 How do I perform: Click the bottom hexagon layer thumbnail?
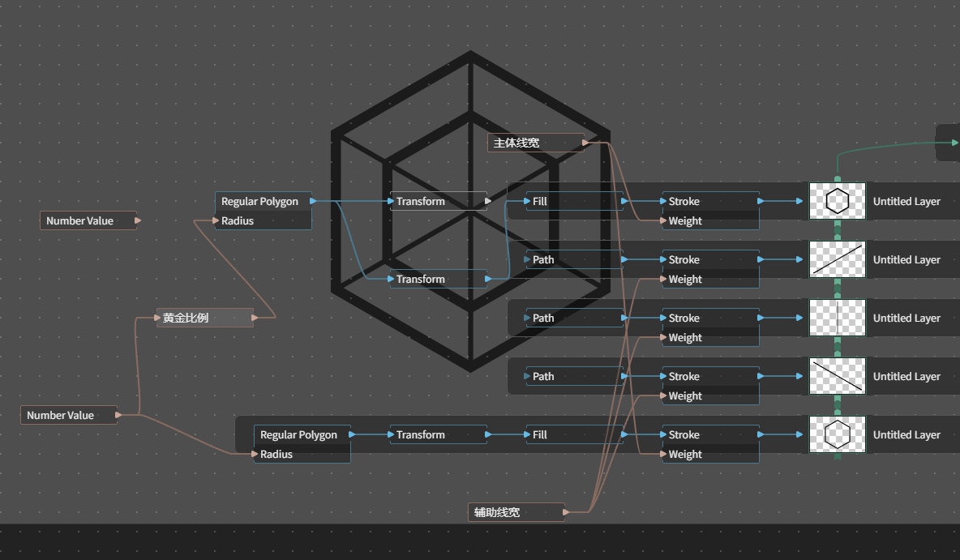point(837,434)
